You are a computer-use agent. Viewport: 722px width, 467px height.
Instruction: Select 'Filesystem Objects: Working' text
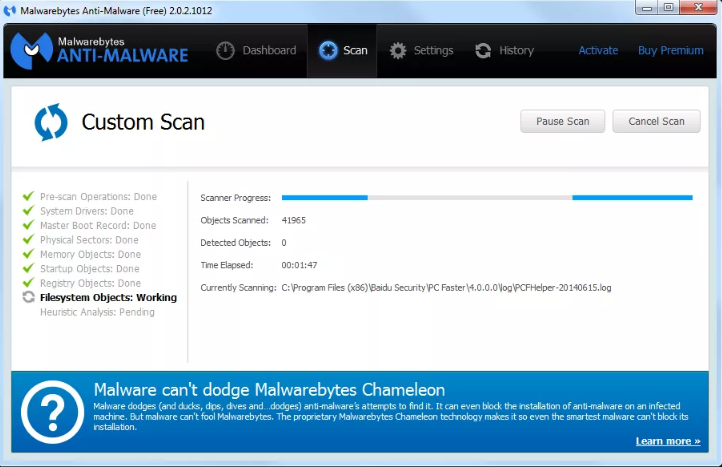click(108, 298)
